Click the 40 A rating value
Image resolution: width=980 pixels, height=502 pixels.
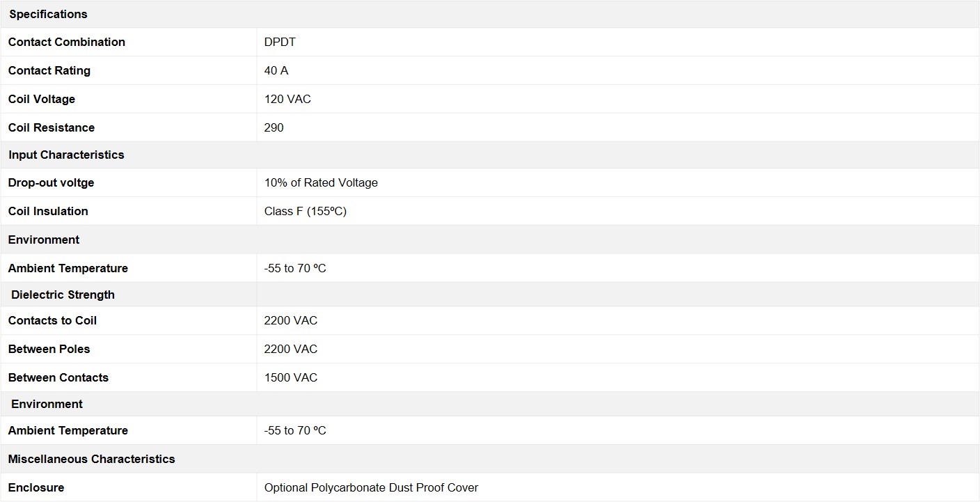pyautogui.click(x=276, y=70)
